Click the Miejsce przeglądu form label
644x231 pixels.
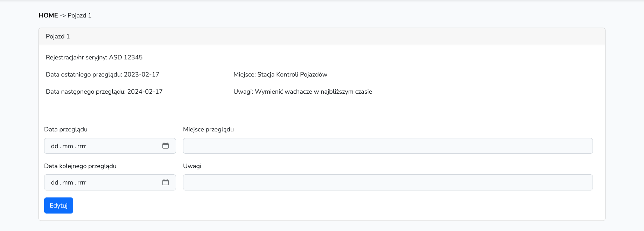208,129
